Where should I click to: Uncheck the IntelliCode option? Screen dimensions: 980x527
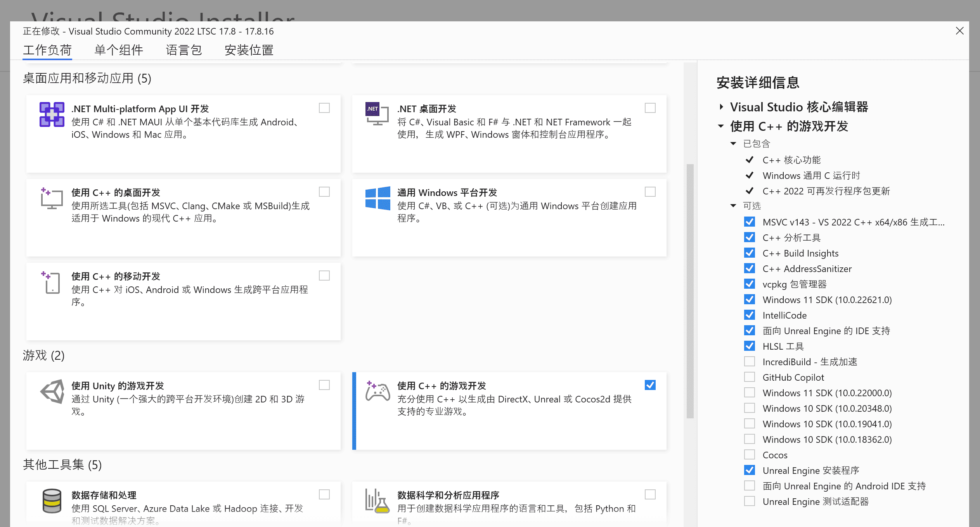[750, 315]
